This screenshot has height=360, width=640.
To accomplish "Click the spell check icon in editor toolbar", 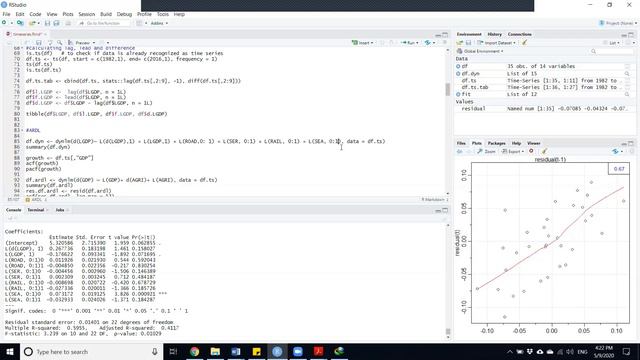I will (50, 42).
